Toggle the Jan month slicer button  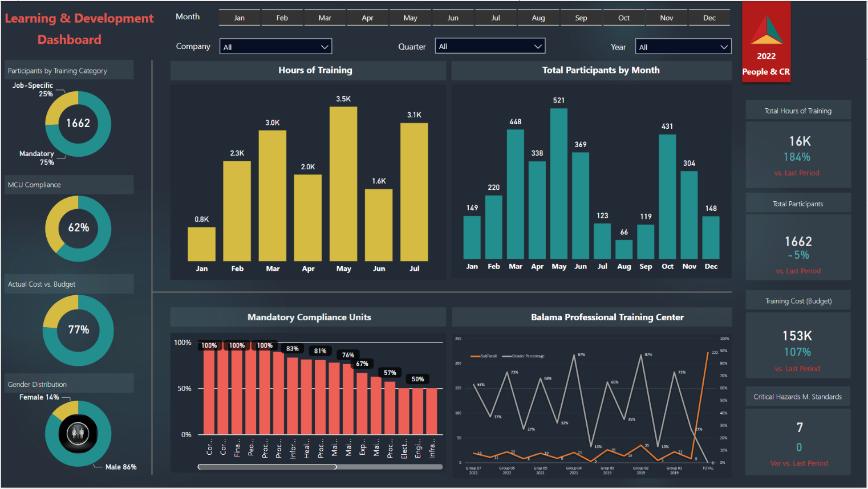pos(240,18)
